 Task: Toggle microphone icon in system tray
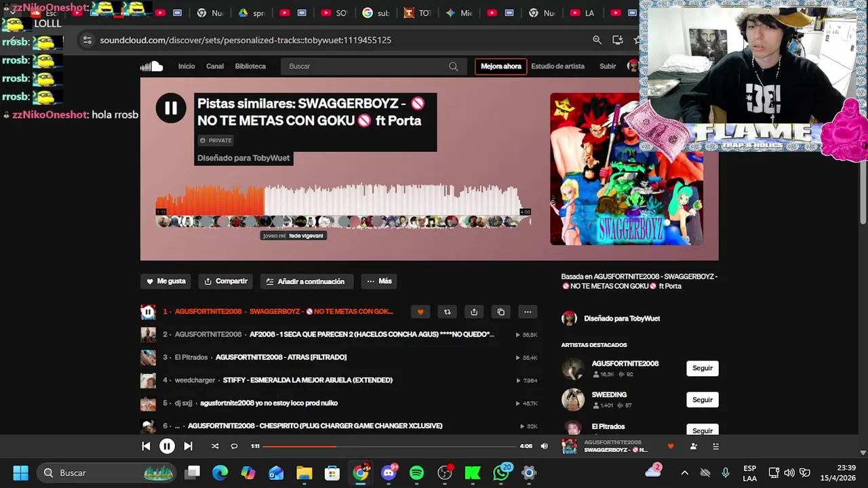pos(726,472)
